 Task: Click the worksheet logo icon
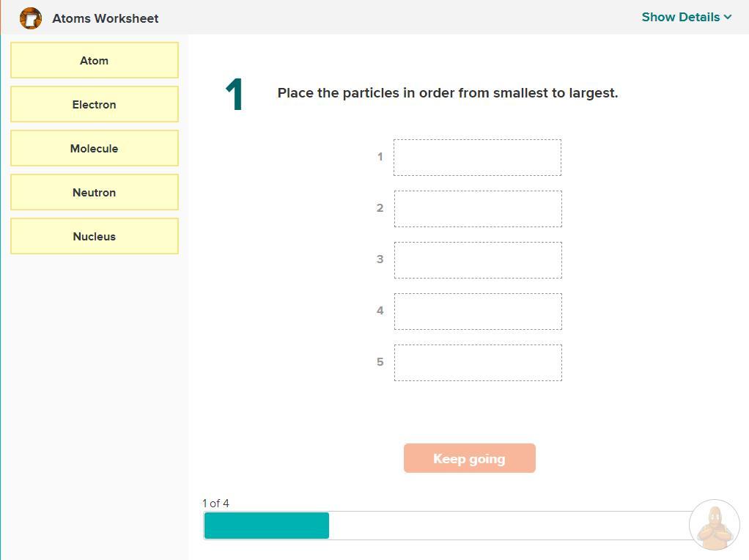click(30, 18)
